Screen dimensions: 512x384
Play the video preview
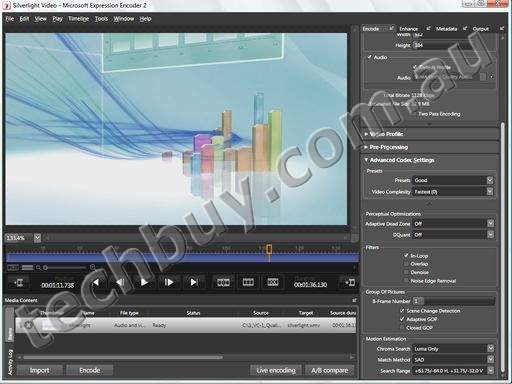[144, 282]
